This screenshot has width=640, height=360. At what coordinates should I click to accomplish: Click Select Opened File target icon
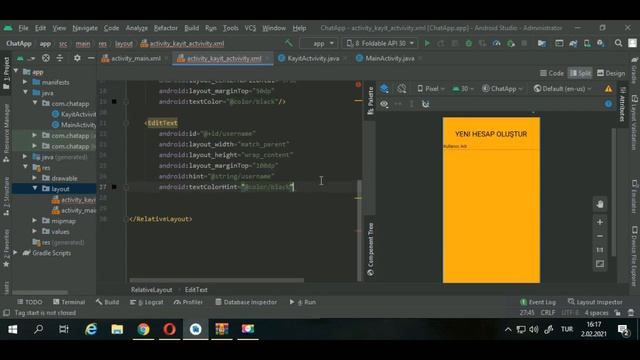[x=46, y=58]
